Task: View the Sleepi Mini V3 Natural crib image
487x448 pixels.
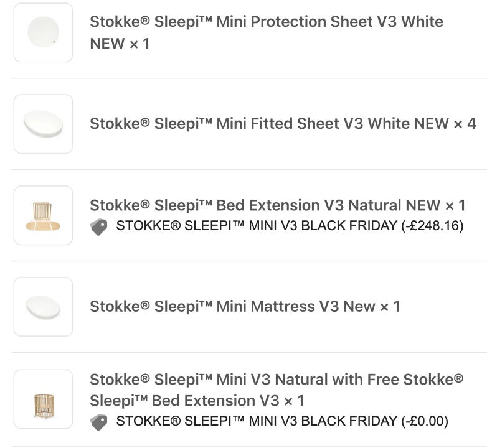Action: click(44, 399)
